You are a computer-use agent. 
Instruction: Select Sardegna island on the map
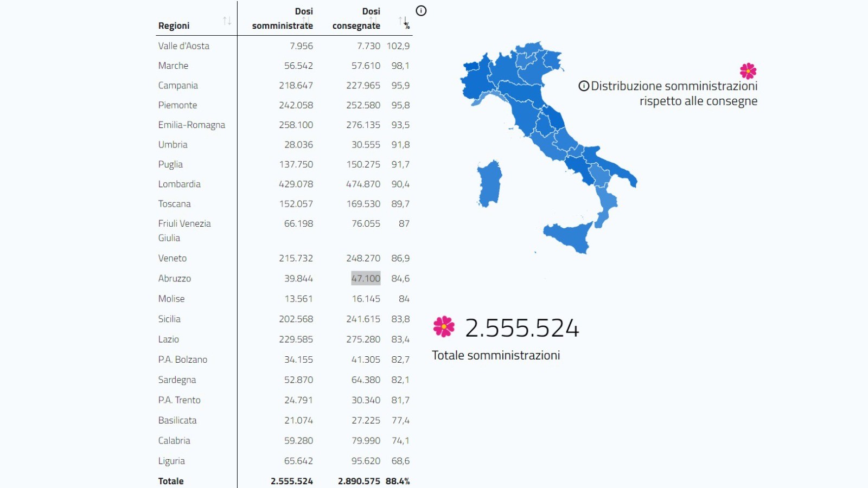pos(489,183)
